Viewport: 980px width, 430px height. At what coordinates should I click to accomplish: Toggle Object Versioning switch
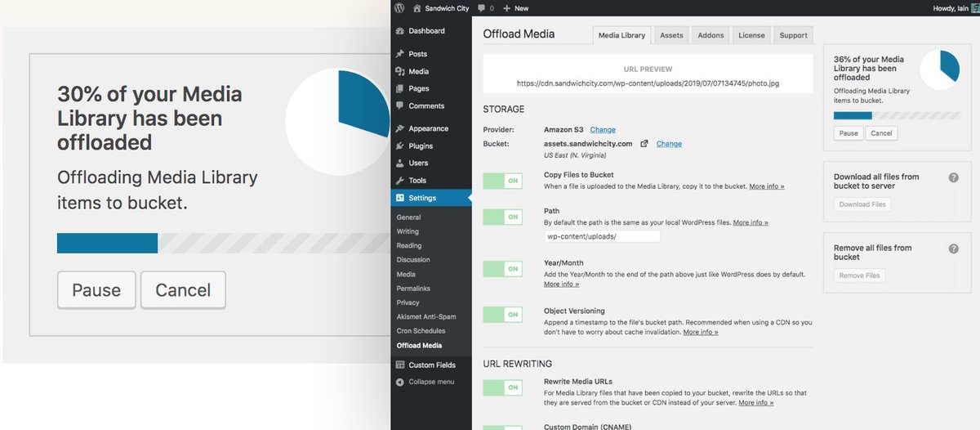pos(502,314)
